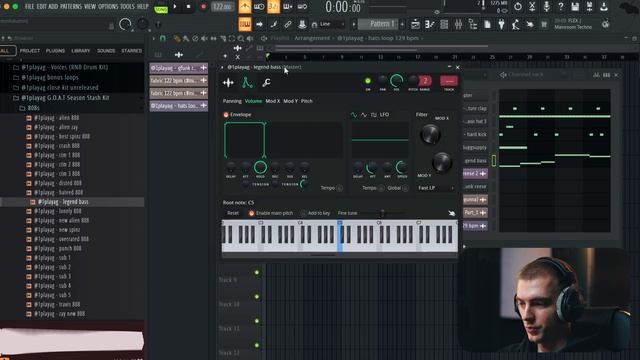Open the Playlist view icon
This screenshot has width=640, height=360.
[x=416, y=24]
